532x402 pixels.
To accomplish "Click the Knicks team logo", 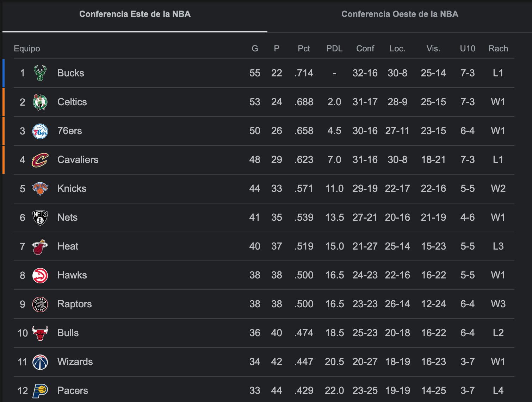I will point(40,189).
